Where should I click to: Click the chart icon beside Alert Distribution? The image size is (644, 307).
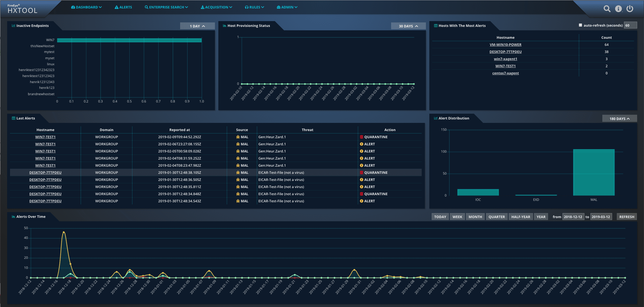(435, 118)
